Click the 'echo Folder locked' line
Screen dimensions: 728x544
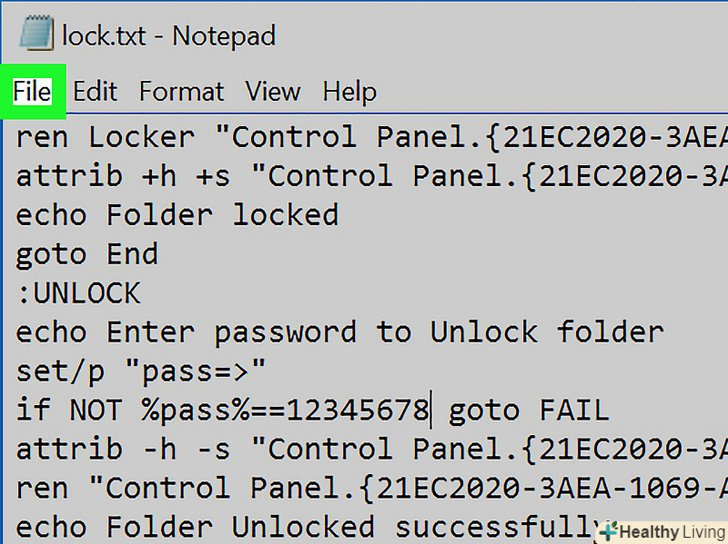tap(177, 215)
